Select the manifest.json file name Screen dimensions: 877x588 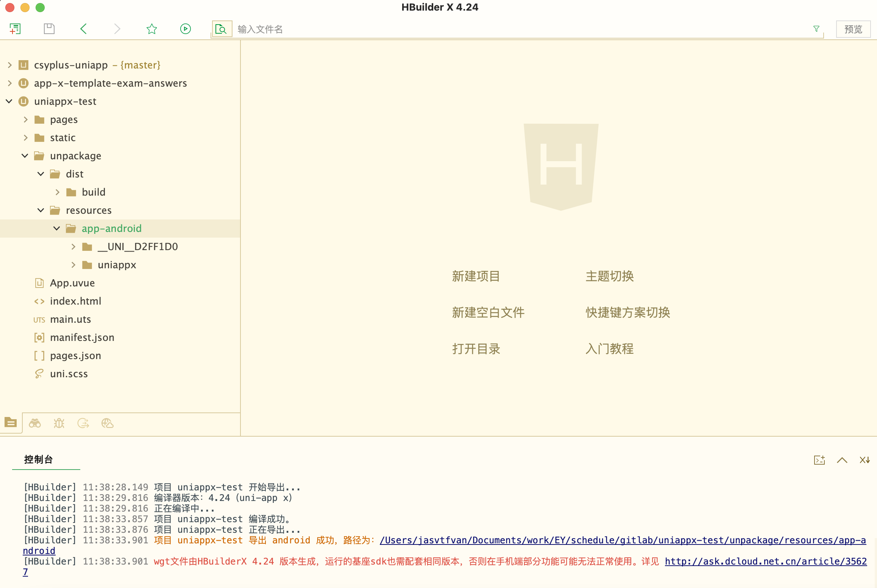coord(82,338)
